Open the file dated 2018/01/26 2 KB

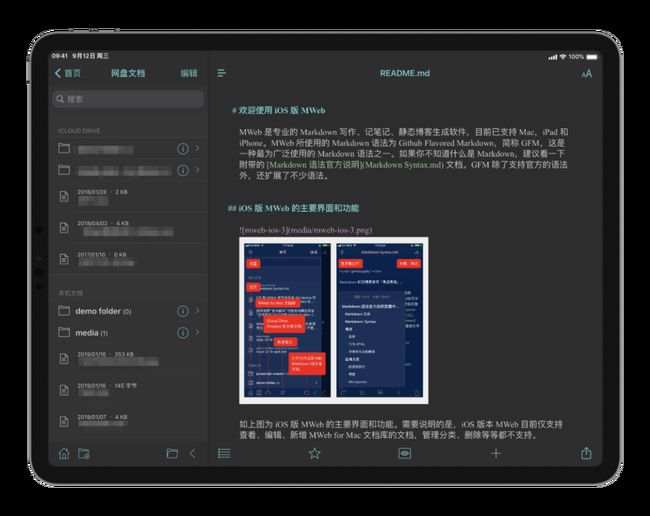click(128, 196)
